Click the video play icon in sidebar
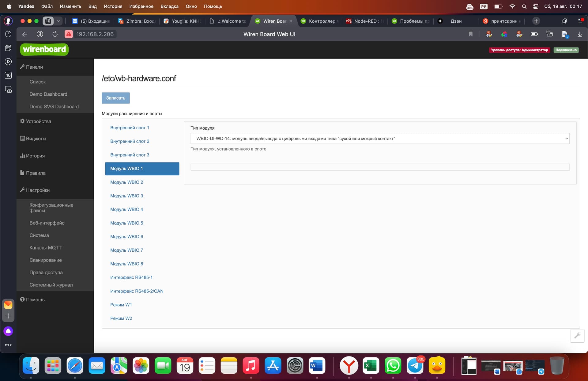This screenshot has height=381, width=588. [8, 62]
